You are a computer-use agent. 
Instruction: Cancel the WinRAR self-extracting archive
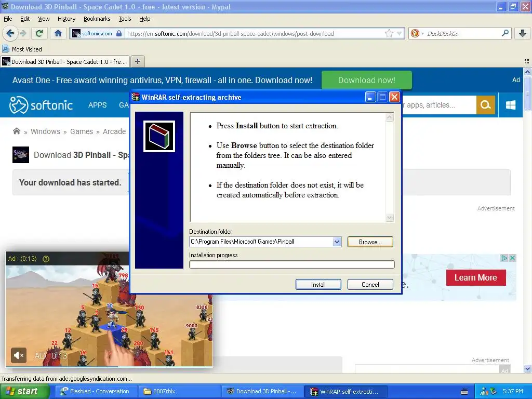[x=370, y=285]
